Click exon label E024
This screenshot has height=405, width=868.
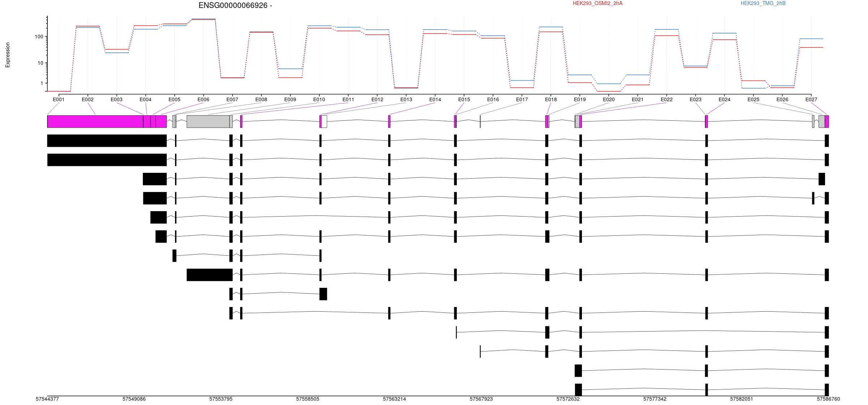pyautogui.click(x=724, y=99)
